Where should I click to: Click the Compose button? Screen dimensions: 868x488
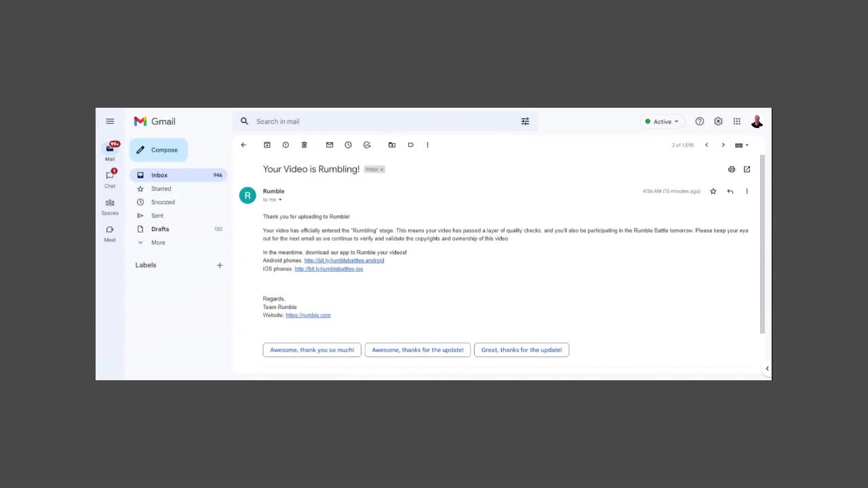[x=158, y=150]
